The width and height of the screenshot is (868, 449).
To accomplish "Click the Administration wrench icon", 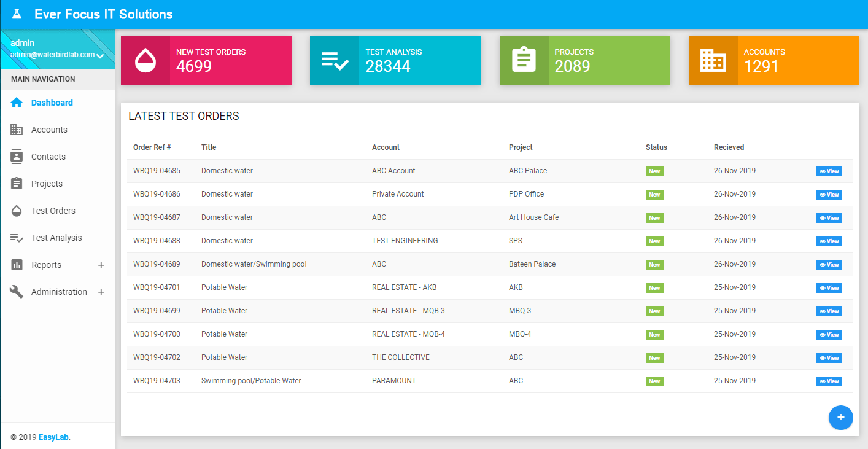I will (16, 291).
